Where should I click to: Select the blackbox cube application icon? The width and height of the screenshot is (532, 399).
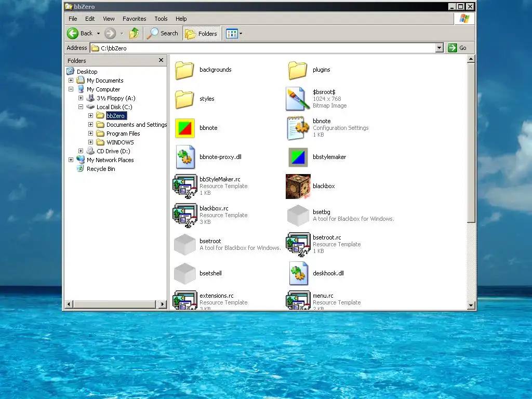pos(298,187)
